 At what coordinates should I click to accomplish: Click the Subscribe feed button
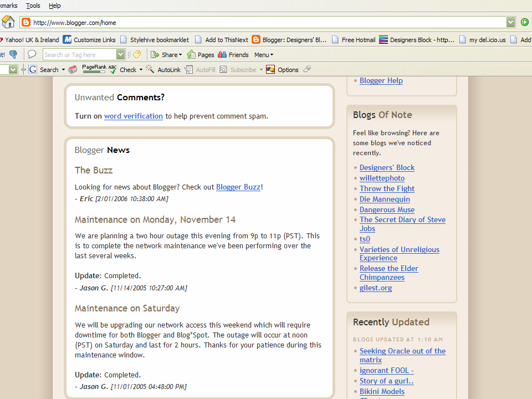(x=238, y=70)
